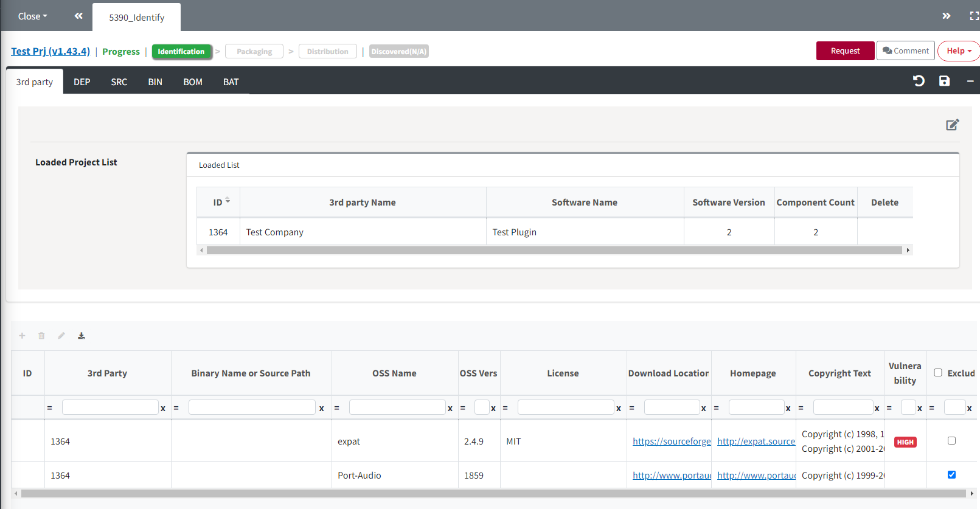
Task: Switch to the BIN tab
Action: (x=155, y=81)
